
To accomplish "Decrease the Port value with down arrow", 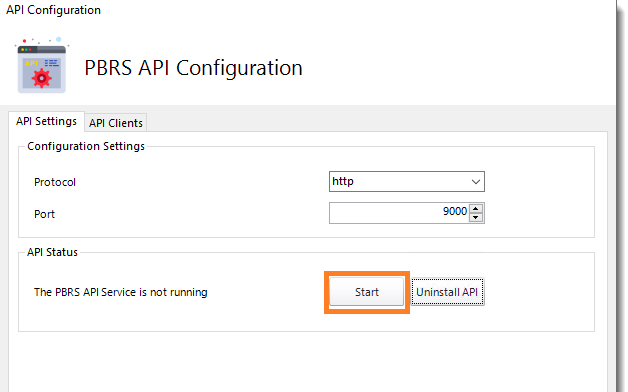I will pyautogui.click(x=475, y=217).
